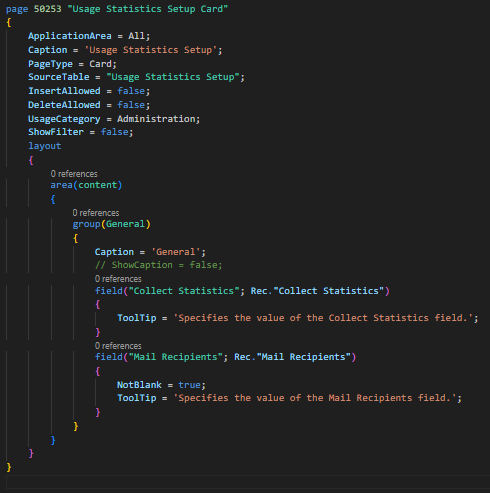Click the 'Administration' UsageCategory value

[x=156, y=119]
